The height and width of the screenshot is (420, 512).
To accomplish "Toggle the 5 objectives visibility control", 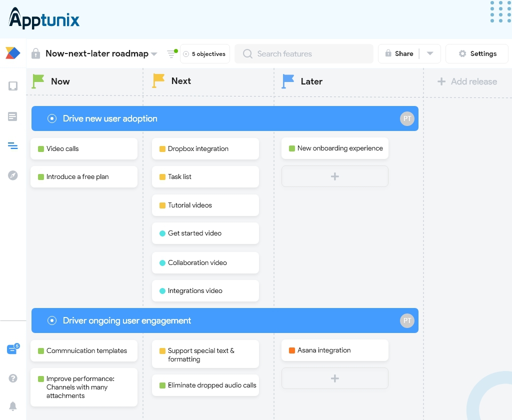I will pos(205,53).
